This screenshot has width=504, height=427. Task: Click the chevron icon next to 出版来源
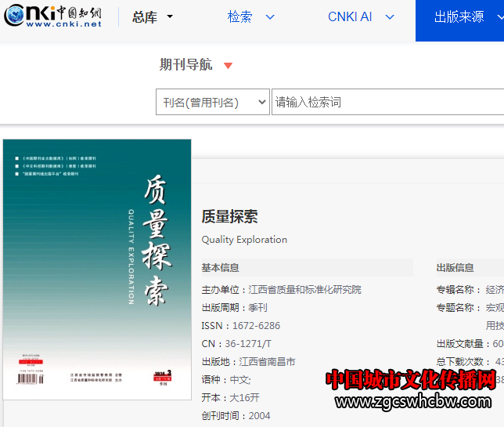tap(498, 17)
